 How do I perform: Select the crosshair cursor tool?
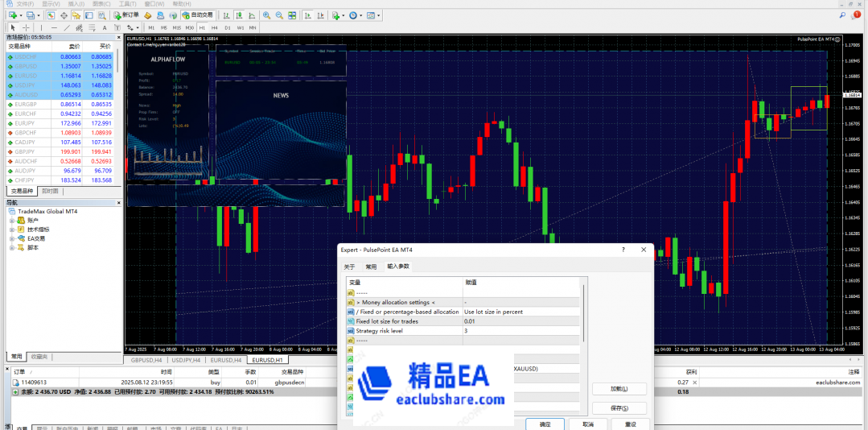25,27
